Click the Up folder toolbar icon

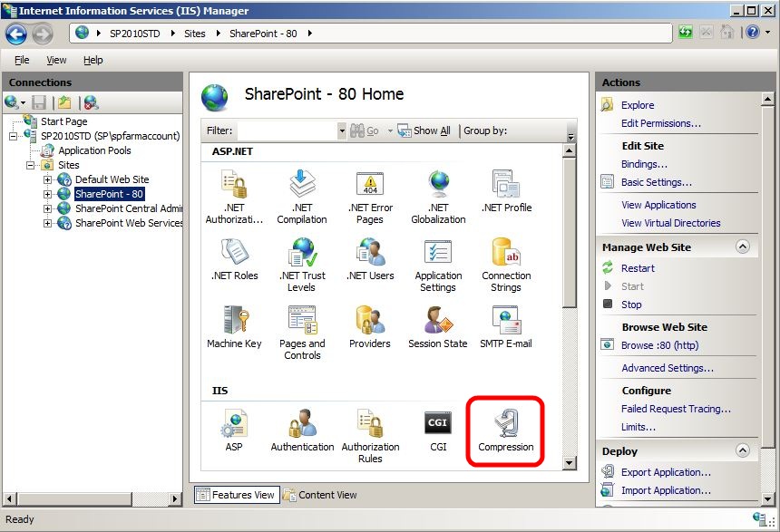pos(64,103)
